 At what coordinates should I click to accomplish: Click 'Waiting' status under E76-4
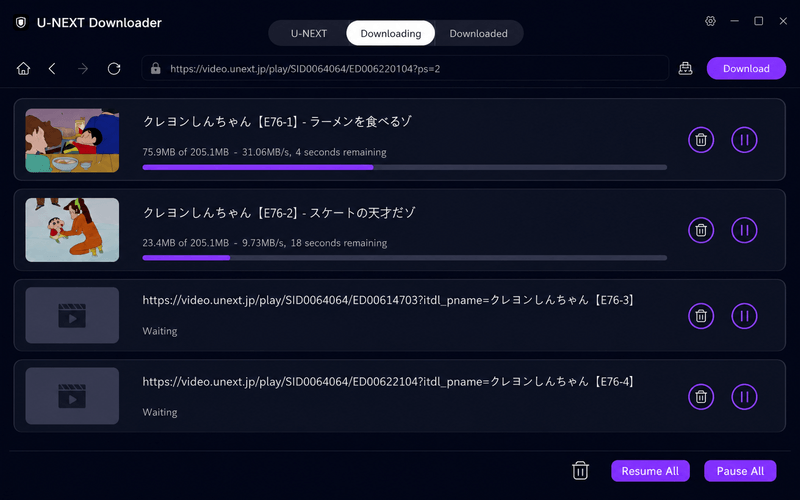coord(160,412)
